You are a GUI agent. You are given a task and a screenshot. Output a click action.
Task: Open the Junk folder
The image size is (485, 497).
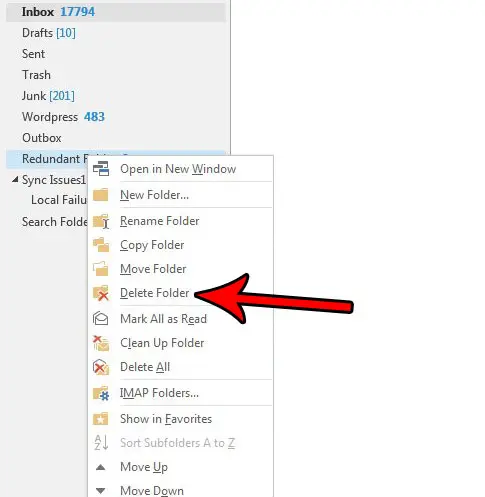pyautogui.click(x=116, y=96)
